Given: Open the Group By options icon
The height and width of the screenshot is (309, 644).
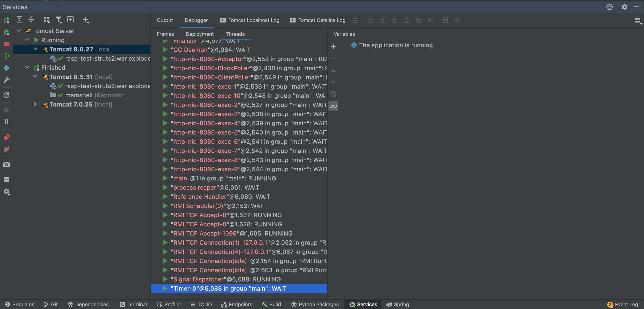Looking at the screenshot, I should 47,20.
